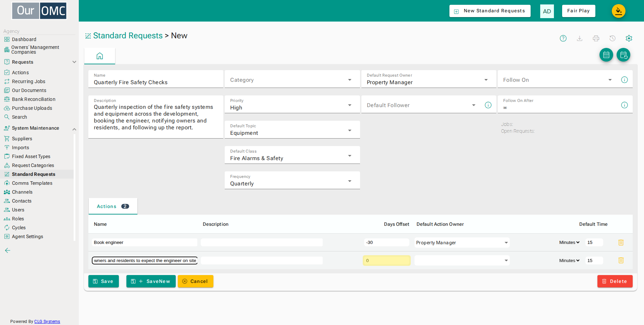
Task: Open Comms Templates in sidebar
Action: [32, 183]
